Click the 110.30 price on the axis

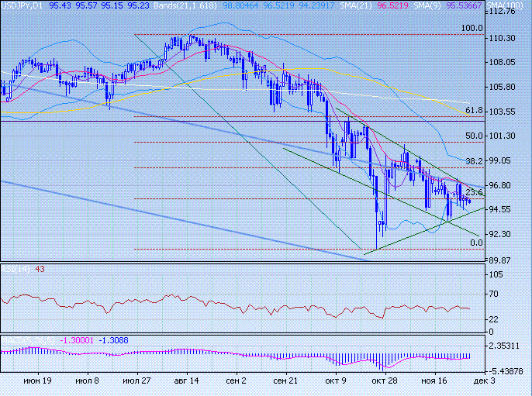tap(504, 38)
